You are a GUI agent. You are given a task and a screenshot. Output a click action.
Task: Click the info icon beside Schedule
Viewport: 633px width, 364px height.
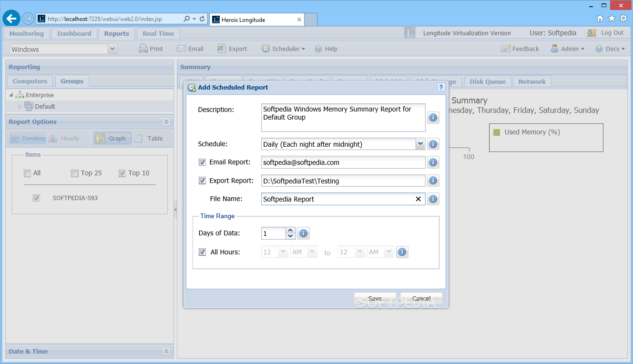click(433, 144)
